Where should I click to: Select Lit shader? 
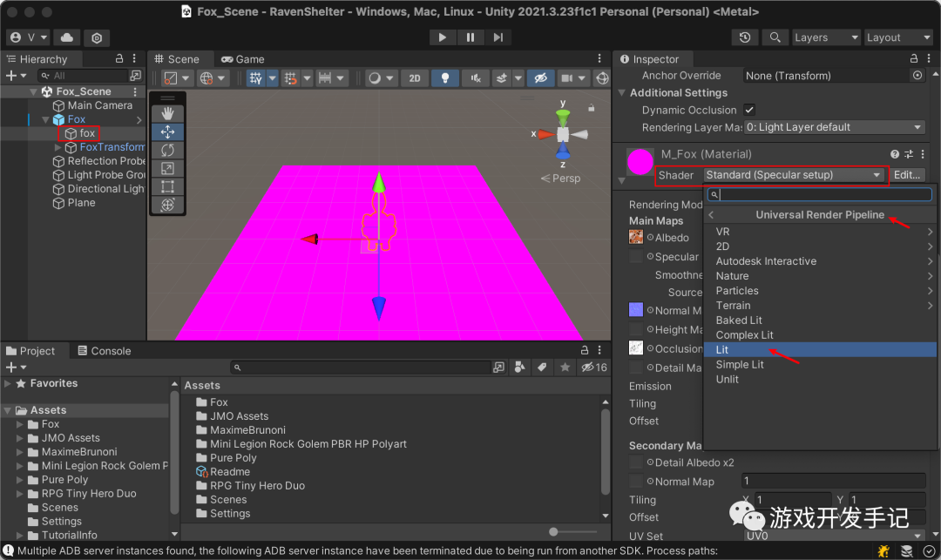[820, 349]
